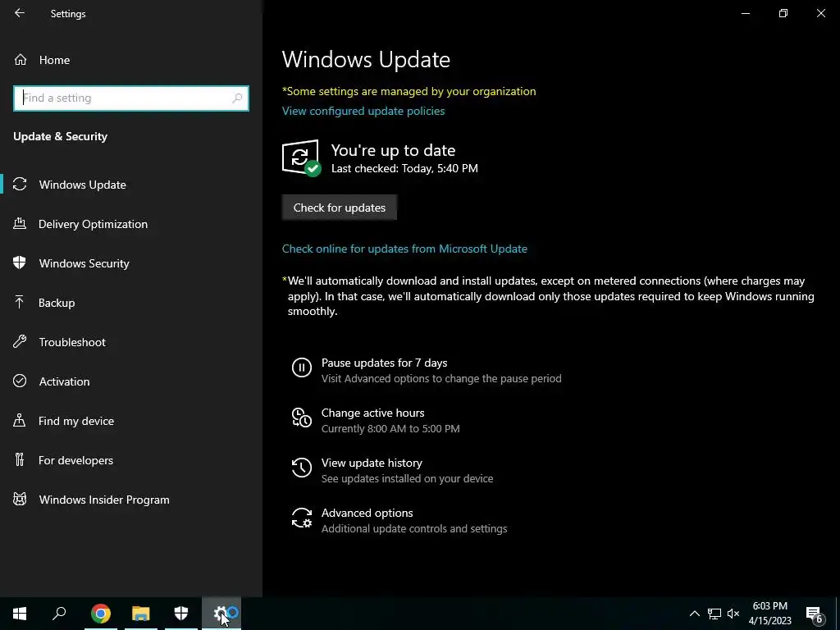Click 'Some settings are managed by your organization' text
This screenshot has width=840, height=630.
pos(411,91)
